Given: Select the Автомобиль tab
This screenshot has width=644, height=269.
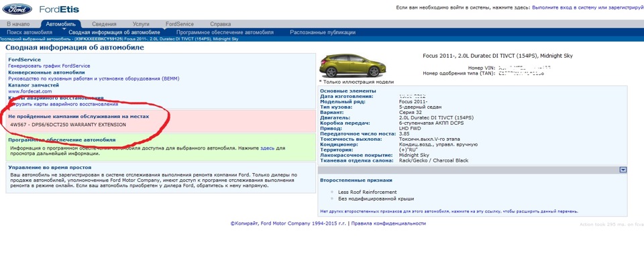Looking at the screenshot, I should (x=61, y=24).
